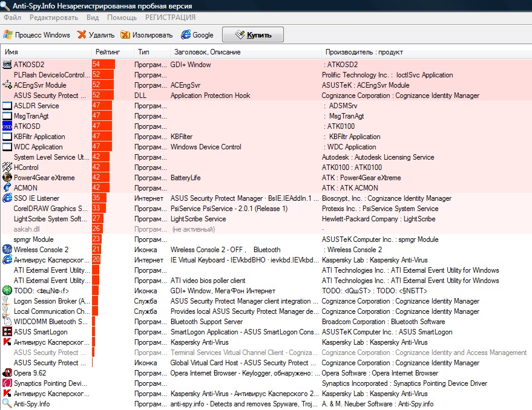Click the SSO IE Listener icon
The width and height of the screenshot is (532, 410).
[7, 198]
